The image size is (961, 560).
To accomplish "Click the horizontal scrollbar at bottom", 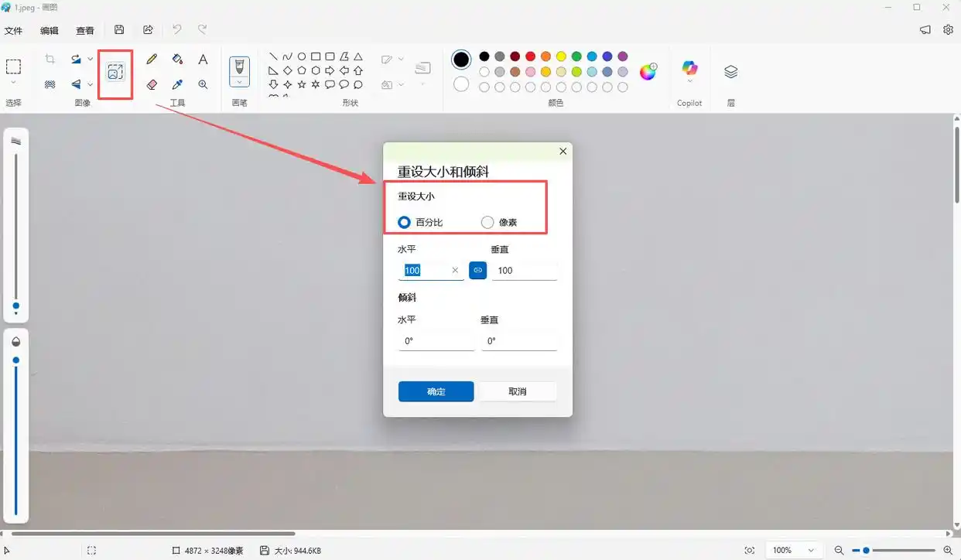I will pyautogui.click(x=153, y=533).
